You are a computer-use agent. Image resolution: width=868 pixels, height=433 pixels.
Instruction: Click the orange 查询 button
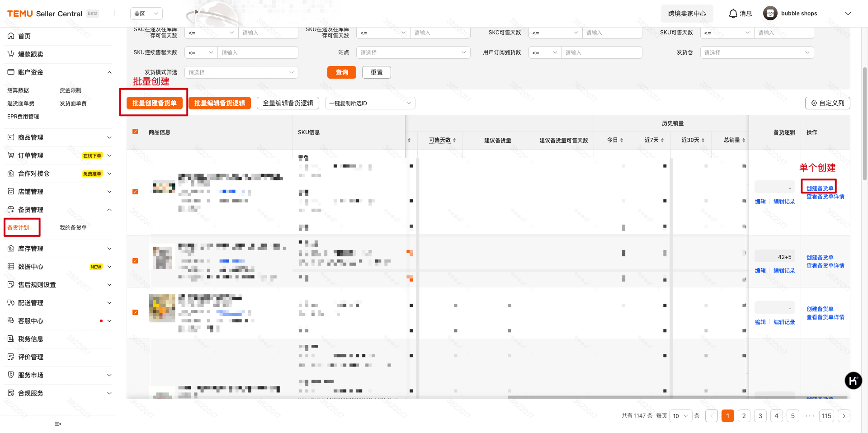pos(341,72)
